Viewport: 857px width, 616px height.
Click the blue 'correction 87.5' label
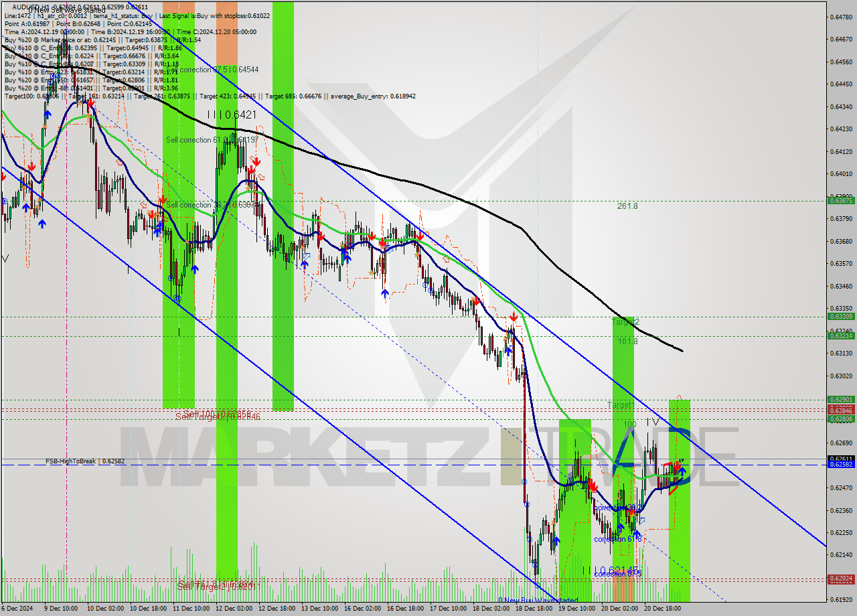point(617,574)
